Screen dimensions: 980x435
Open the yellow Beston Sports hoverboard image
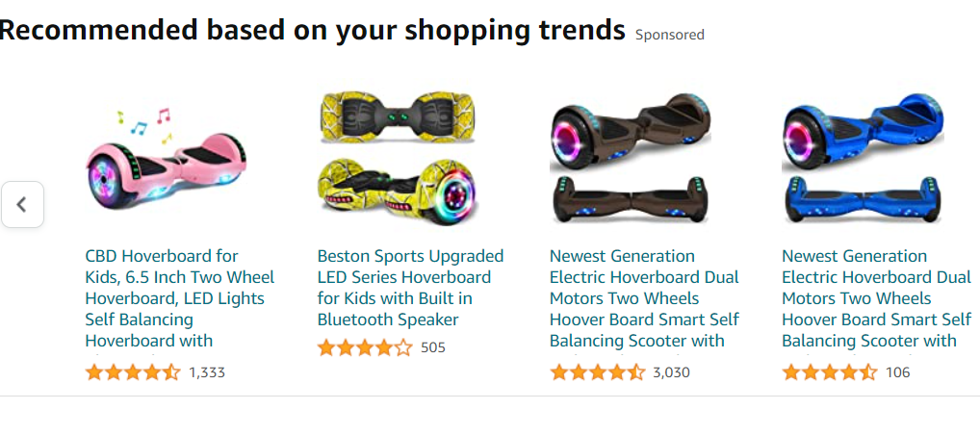397,160
